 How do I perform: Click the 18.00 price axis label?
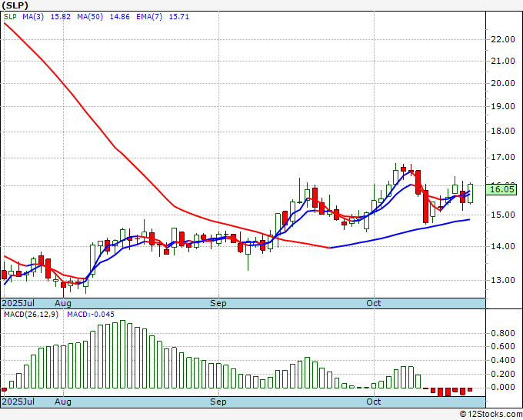pos(503,131)
